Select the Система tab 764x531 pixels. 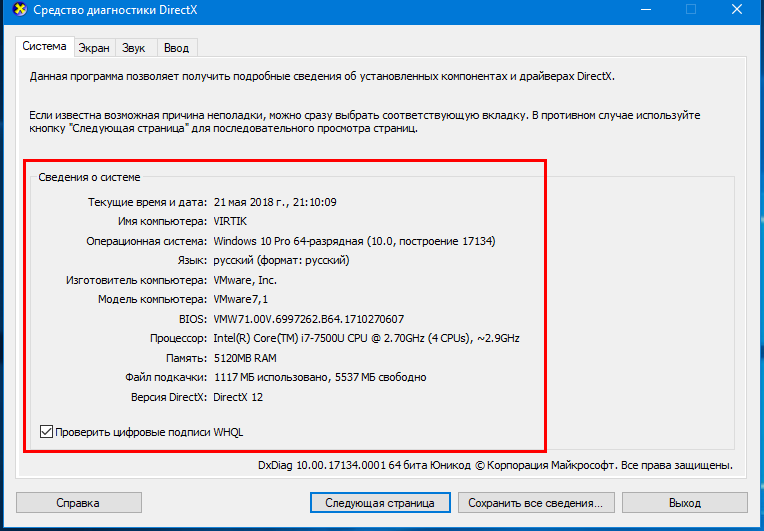pos(44,46)
